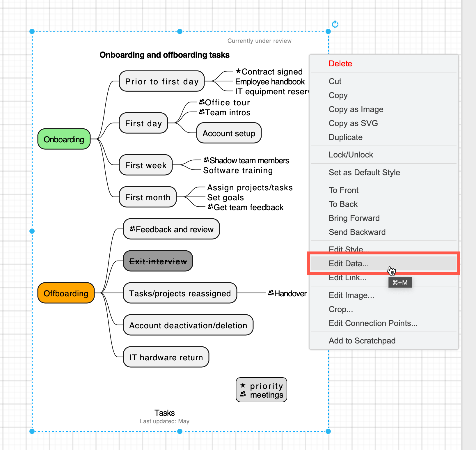This screenshot has width=476, height=450.
Task: Click Lock/Unlock menu entry
Action: 351,155
